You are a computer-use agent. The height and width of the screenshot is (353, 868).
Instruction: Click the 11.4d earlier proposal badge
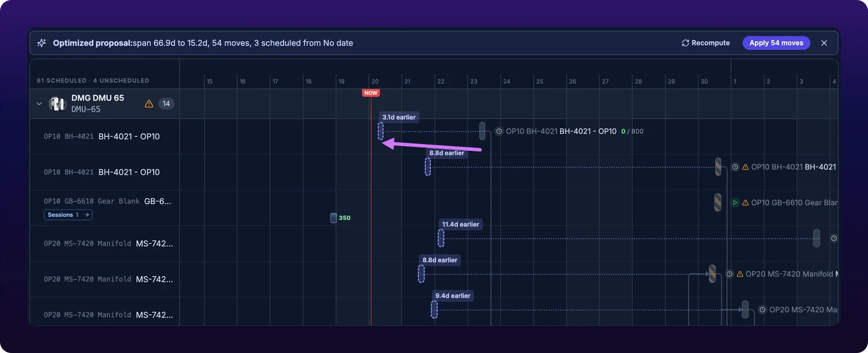[x=461, y=224]
